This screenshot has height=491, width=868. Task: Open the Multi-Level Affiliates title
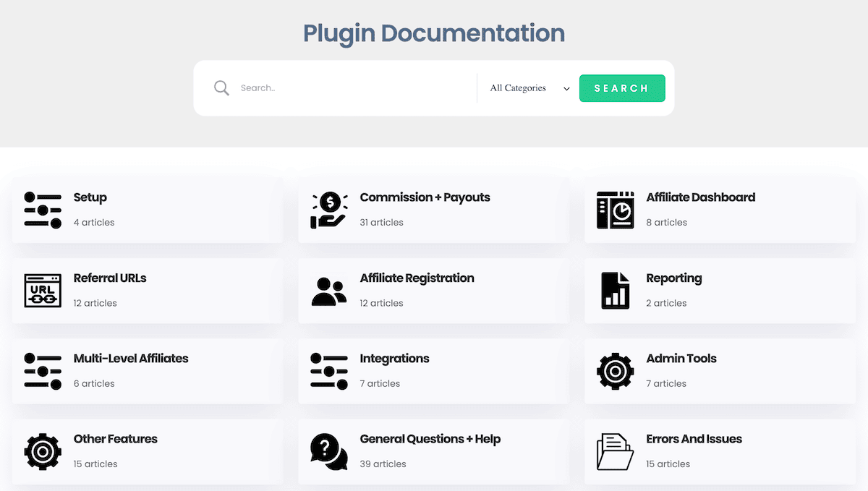[131, 359]
